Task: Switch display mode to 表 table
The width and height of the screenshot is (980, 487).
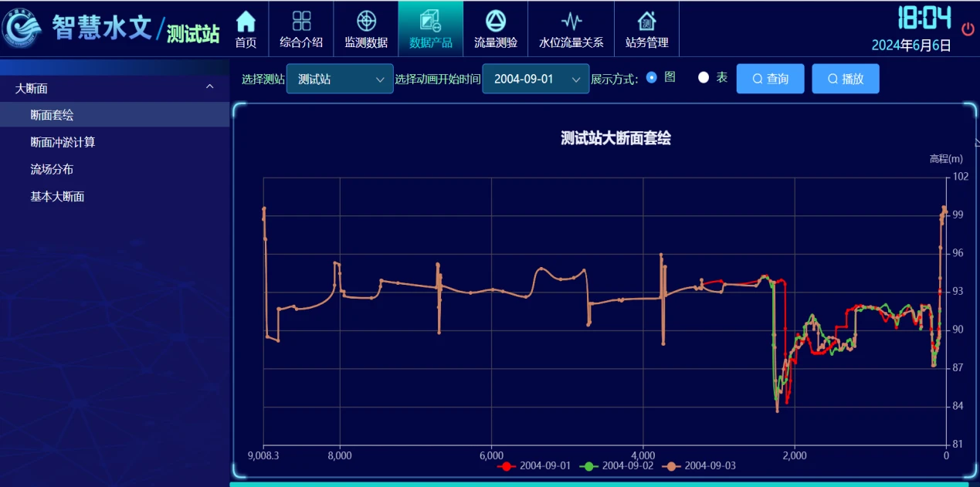Action: (703, 78)
